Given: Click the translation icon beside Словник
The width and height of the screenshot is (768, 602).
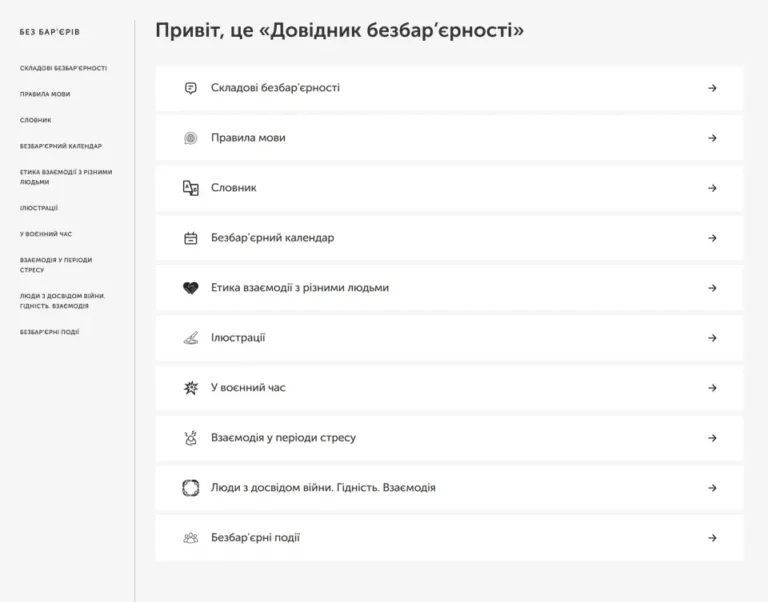Looking at the screenshot, I should (x=191, y=188).
